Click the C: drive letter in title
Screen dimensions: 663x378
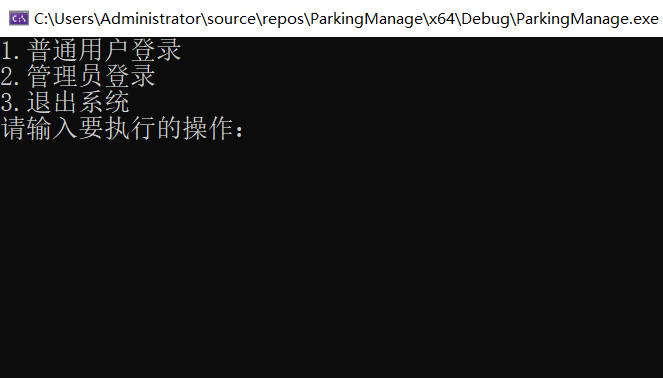[41, 19]
